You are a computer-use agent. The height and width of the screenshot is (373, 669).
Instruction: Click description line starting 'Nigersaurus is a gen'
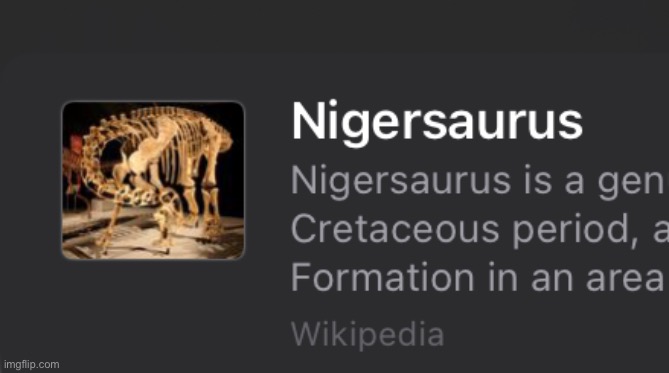point(478,181)
